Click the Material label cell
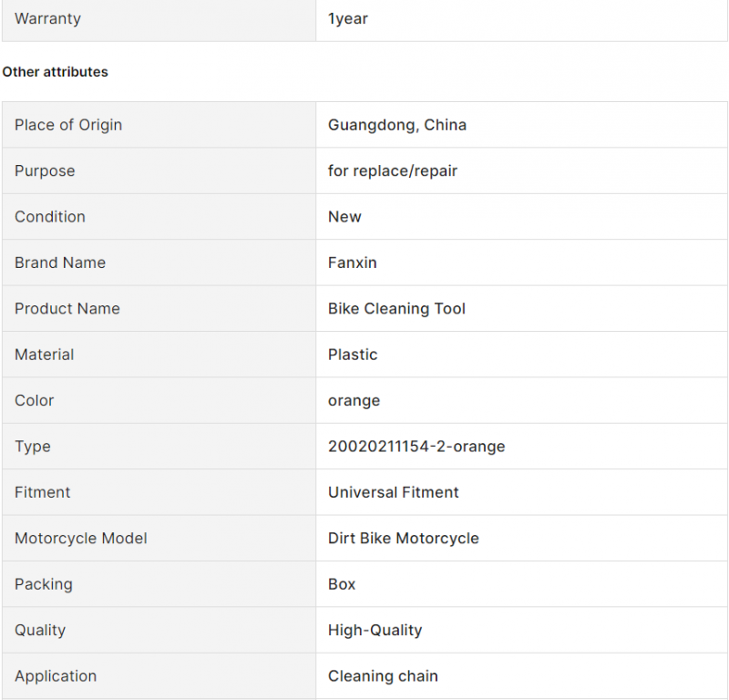Viewport: 729px width, 700px height. pyautogui.click(x=159, y=355)
